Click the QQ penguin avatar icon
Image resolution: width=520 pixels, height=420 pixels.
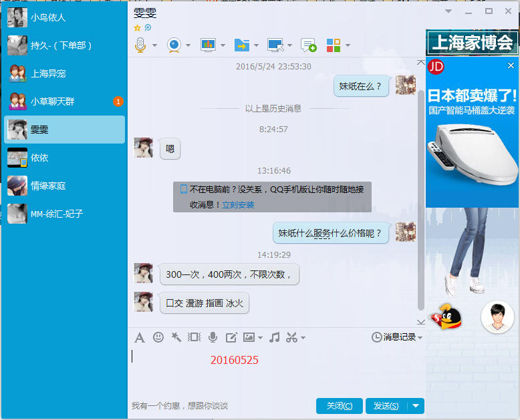446,317
